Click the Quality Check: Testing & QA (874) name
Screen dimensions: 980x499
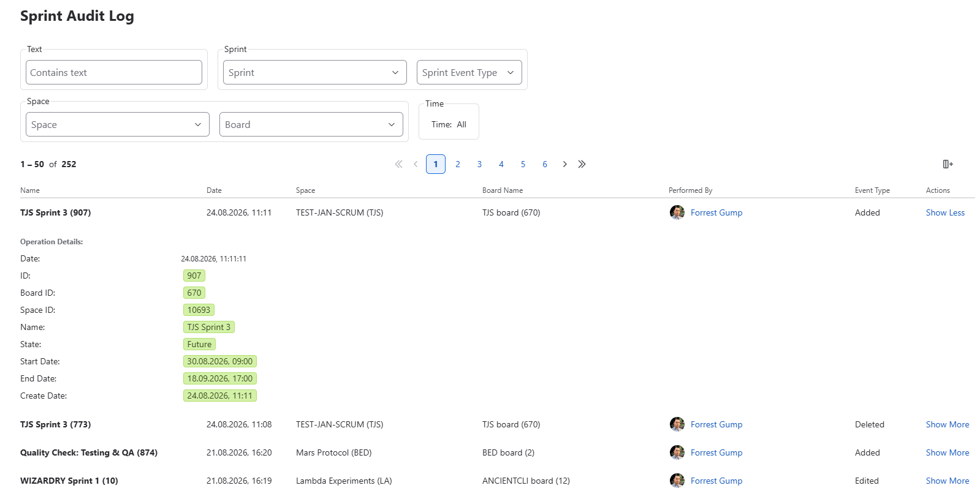[x=89, y=452]
